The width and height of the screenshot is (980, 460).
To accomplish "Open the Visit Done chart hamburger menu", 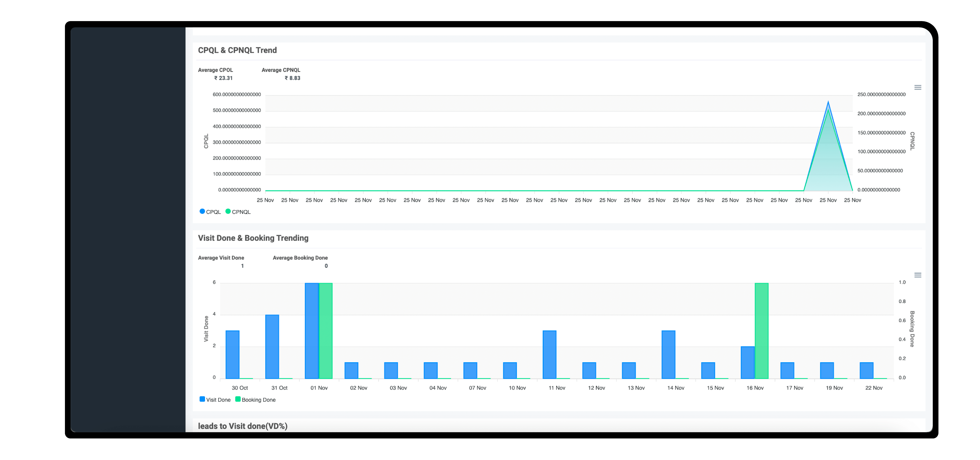I will (x=918, y=275).
